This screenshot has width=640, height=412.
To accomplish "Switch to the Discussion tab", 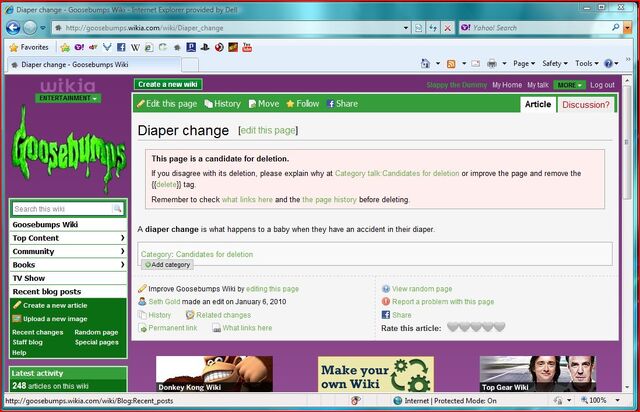I will pyautogui.click(x=585, y=105).
